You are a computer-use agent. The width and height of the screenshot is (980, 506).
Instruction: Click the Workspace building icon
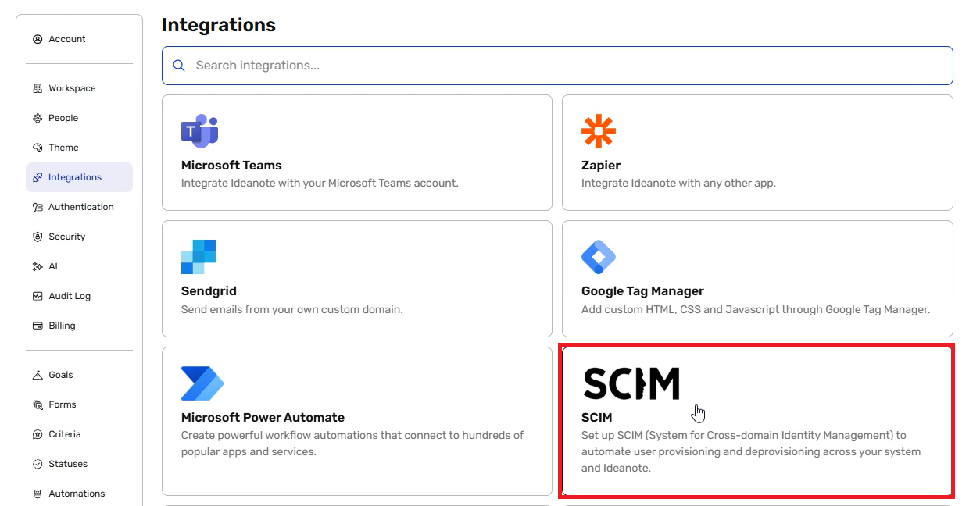tap(38, 88)
